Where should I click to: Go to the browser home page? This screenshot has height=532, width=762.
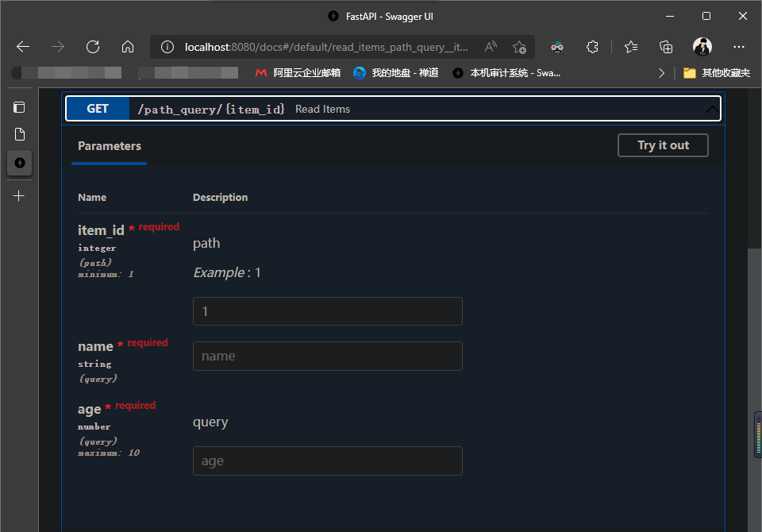tap(127, 47)
